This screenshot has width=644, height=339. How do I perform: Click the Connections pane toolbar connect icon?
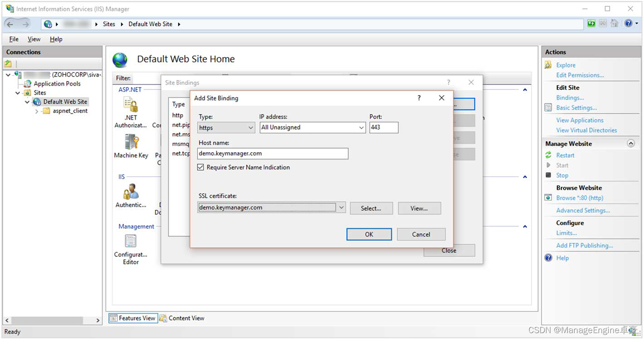(8, 64)
